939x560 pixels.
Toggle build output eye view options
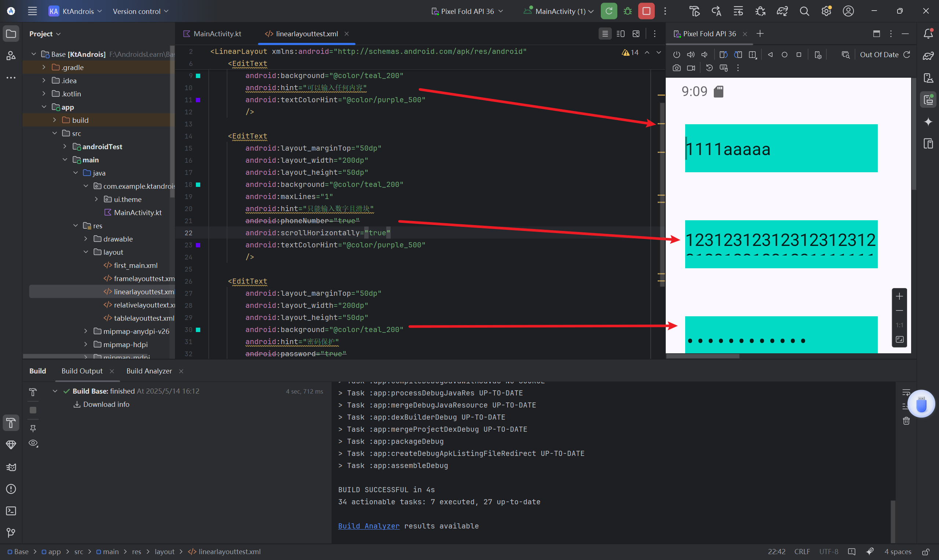point(33,443)
